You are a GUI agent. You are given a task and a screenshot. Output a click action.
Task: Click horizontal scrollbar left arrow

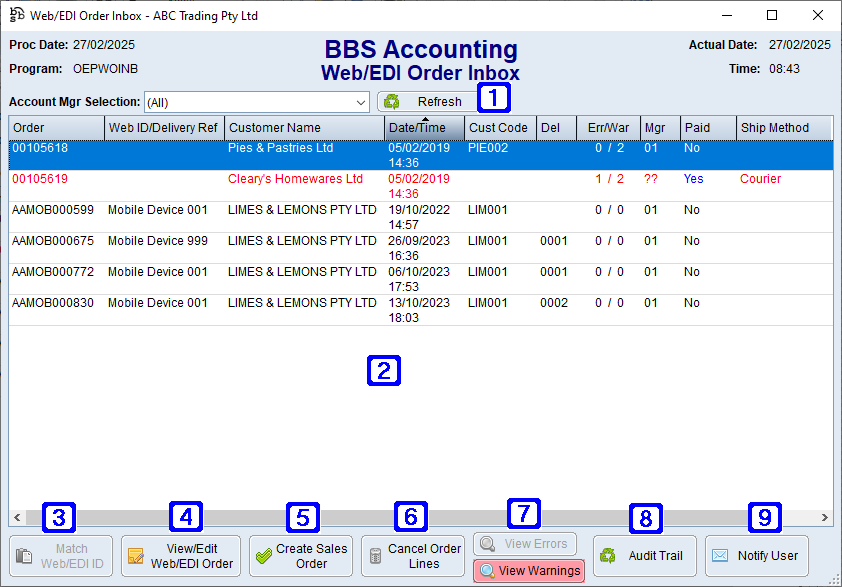[17, 517]
